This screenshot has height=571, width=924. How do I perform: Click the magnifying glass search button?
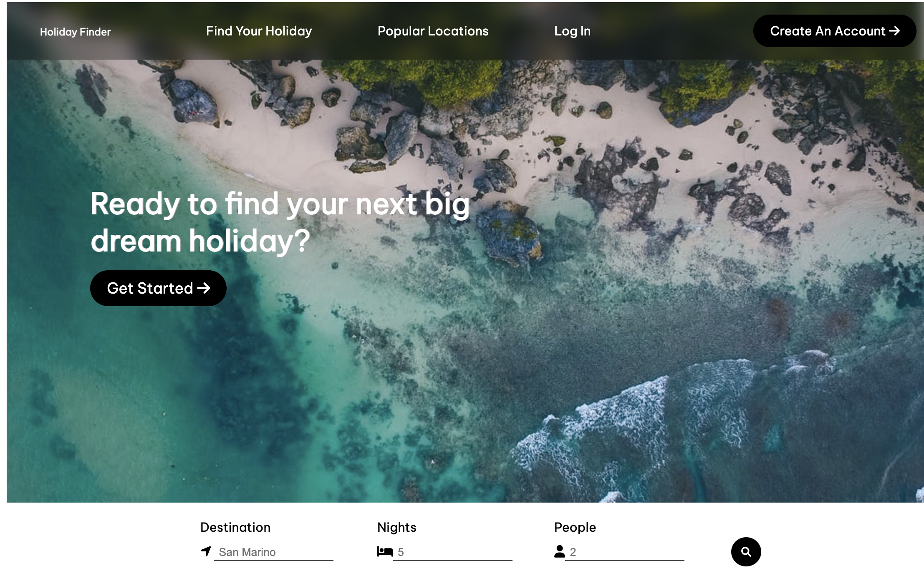[x=746, y=552]
